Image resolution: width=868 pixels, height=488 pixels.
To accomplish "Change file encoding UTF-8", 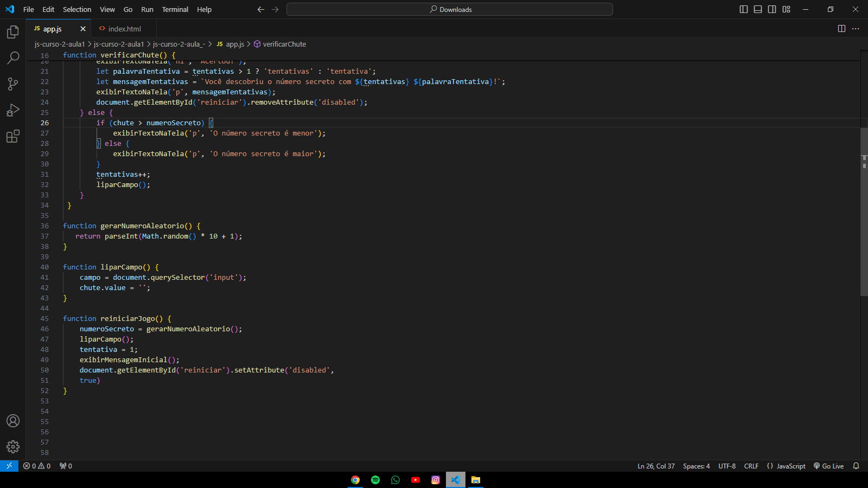I will tap(727, 466).
